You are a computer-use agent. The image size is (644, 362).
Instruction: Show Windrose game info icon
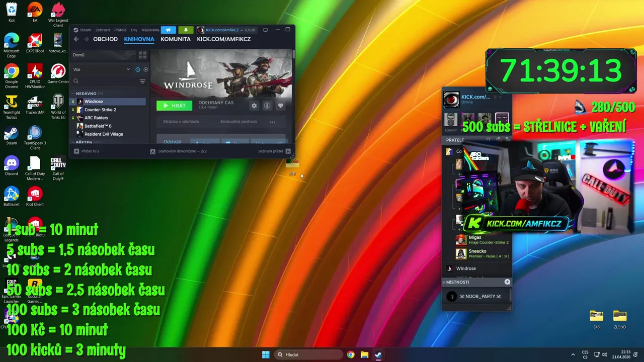point(267,106)
